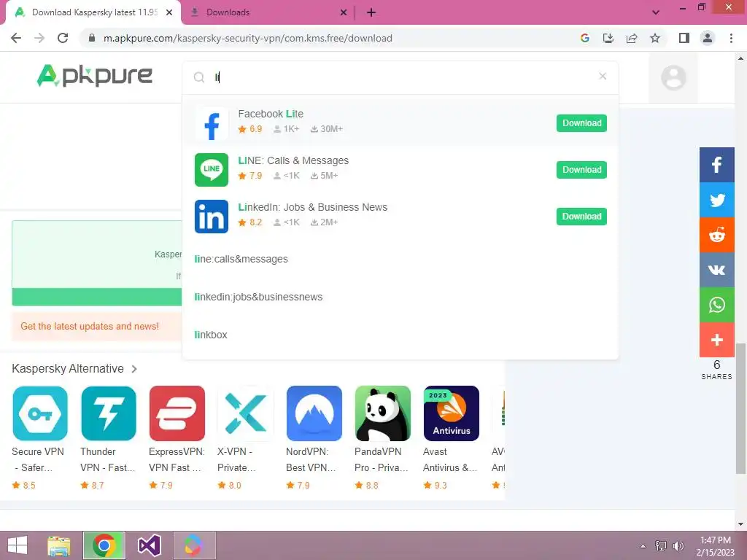The height and width of the screenshot is (560, 747).
Task: Share page on VK
Action: tap(717, 270)
